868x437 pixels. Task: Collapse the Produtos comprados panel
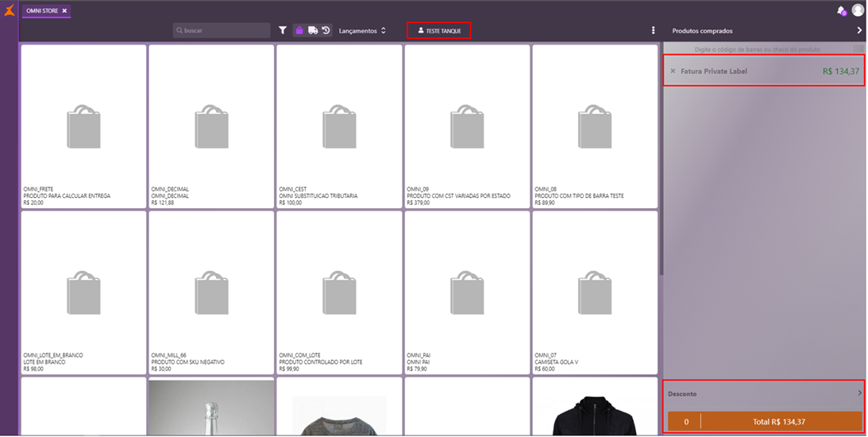(859, 30)
